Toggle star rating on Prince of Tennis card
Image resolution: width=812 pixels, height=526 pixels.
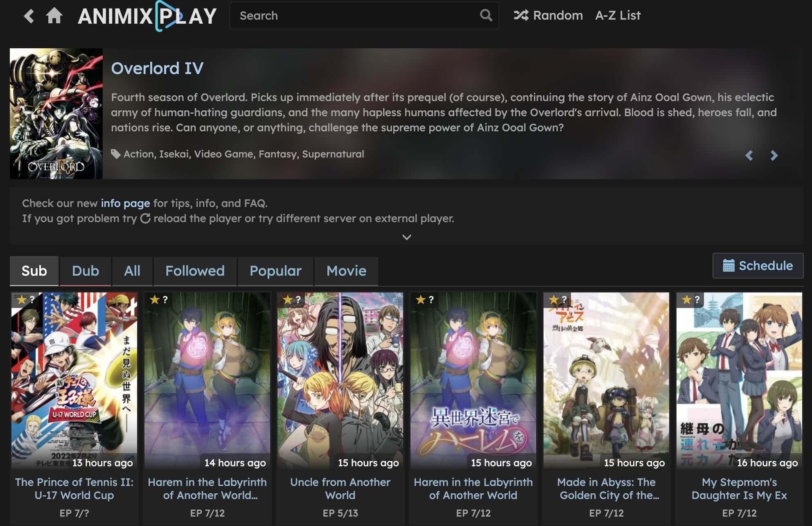tap(21, 300)
